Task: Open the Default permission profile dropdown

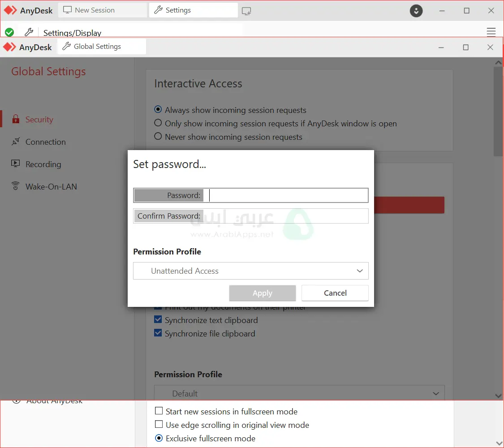Action: (x=299, y=393)
